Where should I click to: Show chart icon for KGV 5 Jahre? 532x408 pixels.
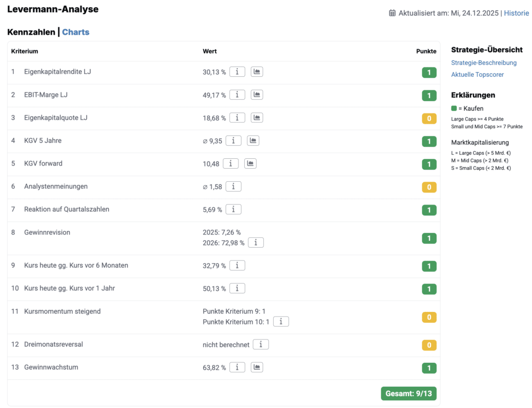click(x=252, y=140)
